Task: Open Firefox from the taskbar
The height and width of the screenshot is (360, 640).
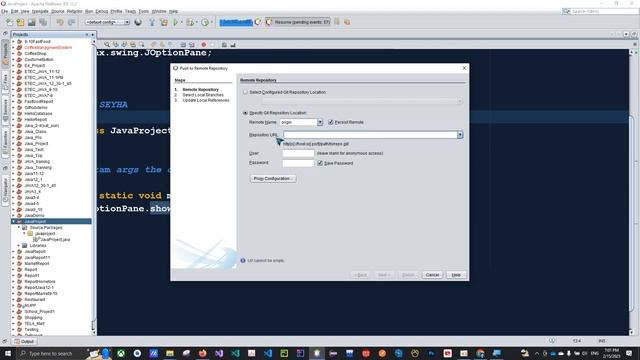Action: 202,353
